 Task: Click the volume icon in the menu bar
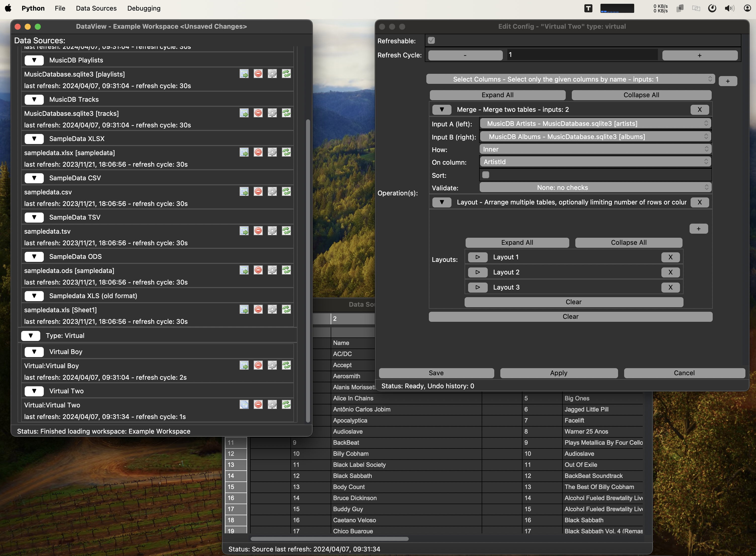[729, 8]
